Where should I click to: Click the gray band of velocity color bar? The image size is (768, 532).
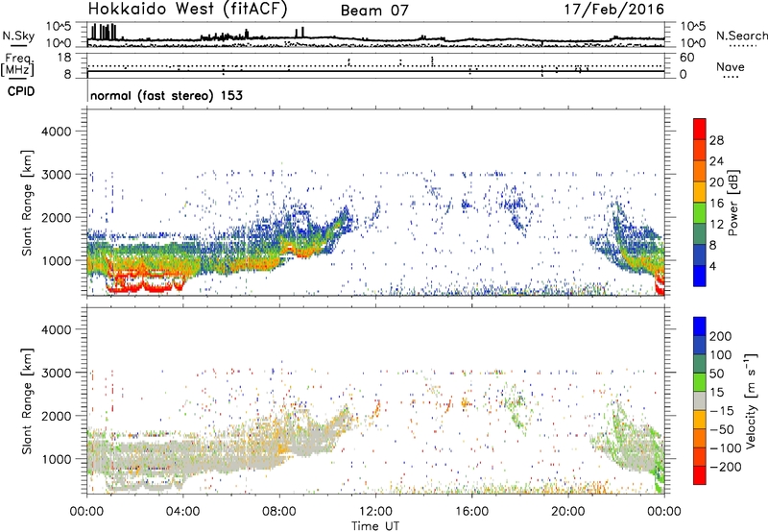pos(700,401)
